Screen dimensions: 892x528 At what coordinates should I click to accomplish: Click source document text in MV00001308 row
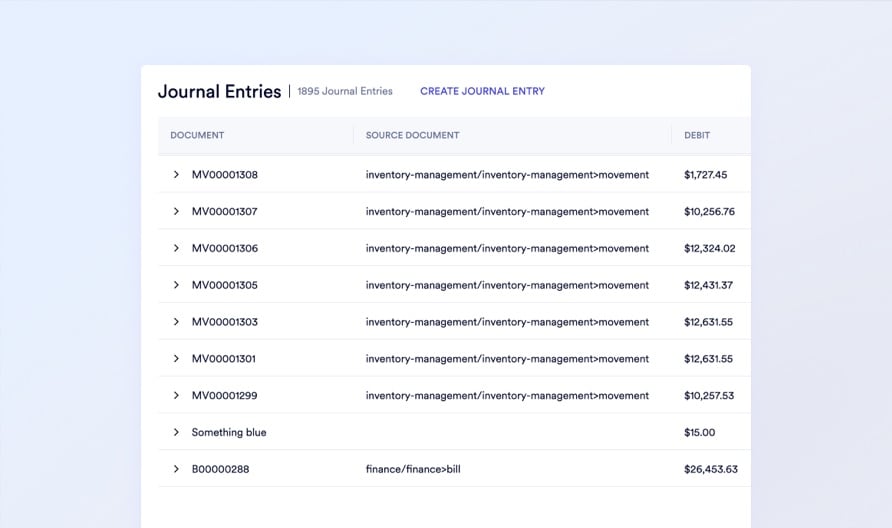(507, 175)
